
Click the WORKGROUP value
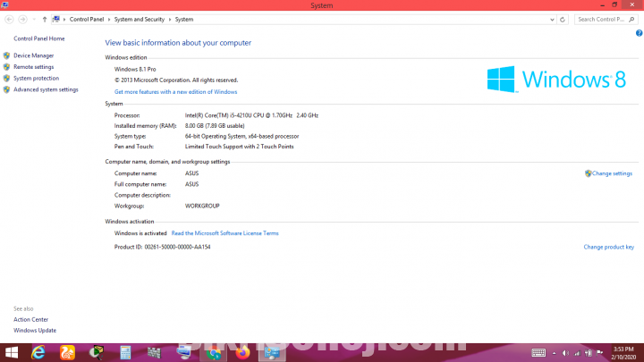(x=202, y=206)
